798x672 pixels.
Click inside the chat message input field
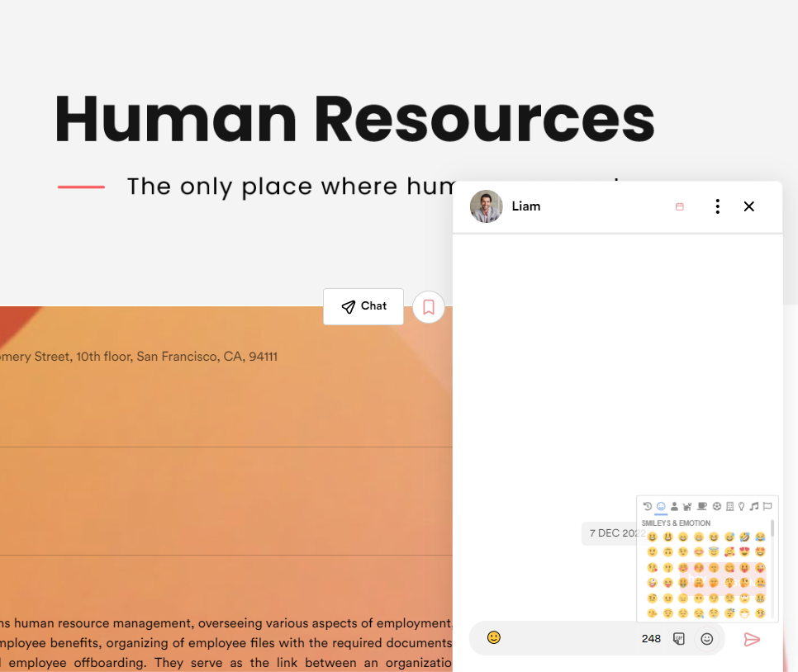click(570, 639)
